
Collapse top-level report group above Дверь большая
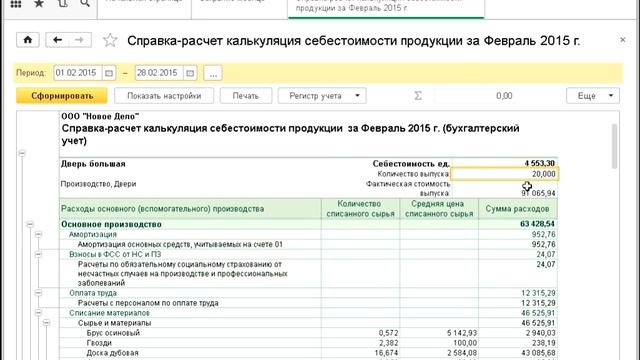[22, 153]
